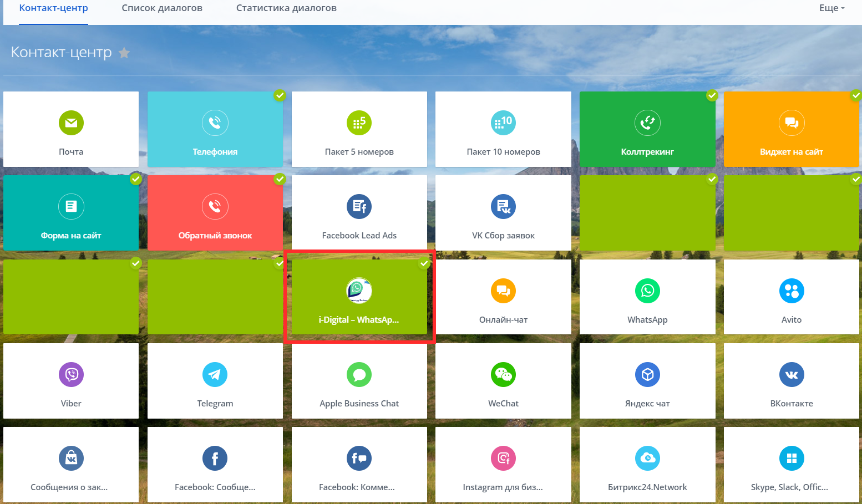This screenshot has width=862, height=504.
Task: Click the Viber icon
Action: 71,374
